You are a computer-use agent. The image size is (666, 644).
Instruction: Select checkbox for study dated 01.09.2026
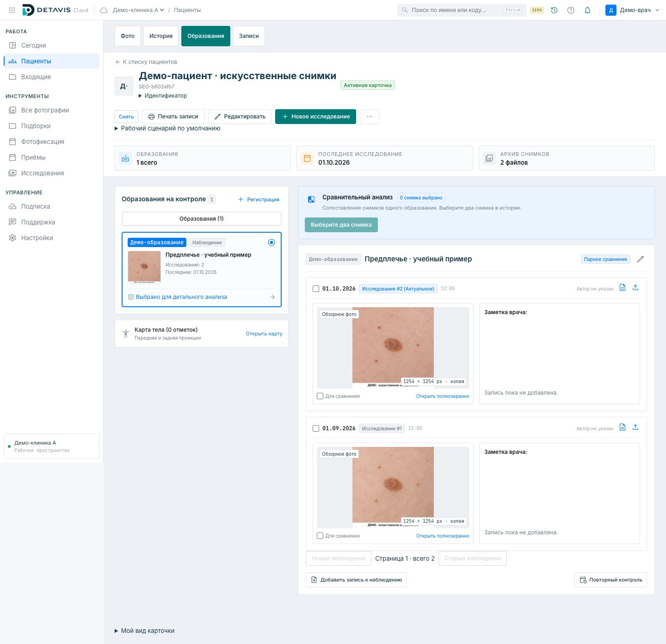click(x=316, y=428)
